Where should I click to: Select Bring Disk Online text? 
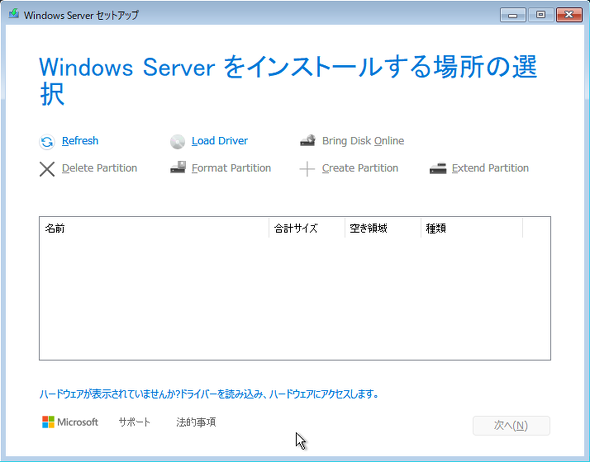coord(363,141)
